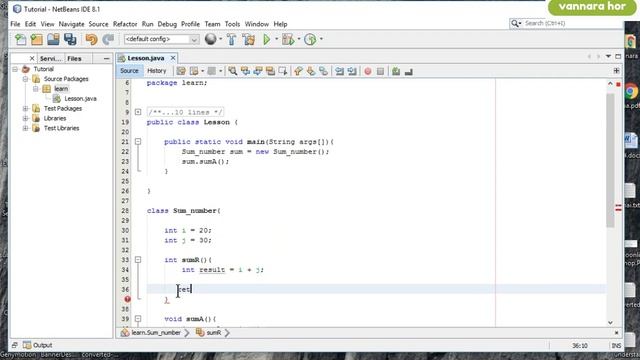
Task: Toggle the Highlight Search icon
Action: 271,71
